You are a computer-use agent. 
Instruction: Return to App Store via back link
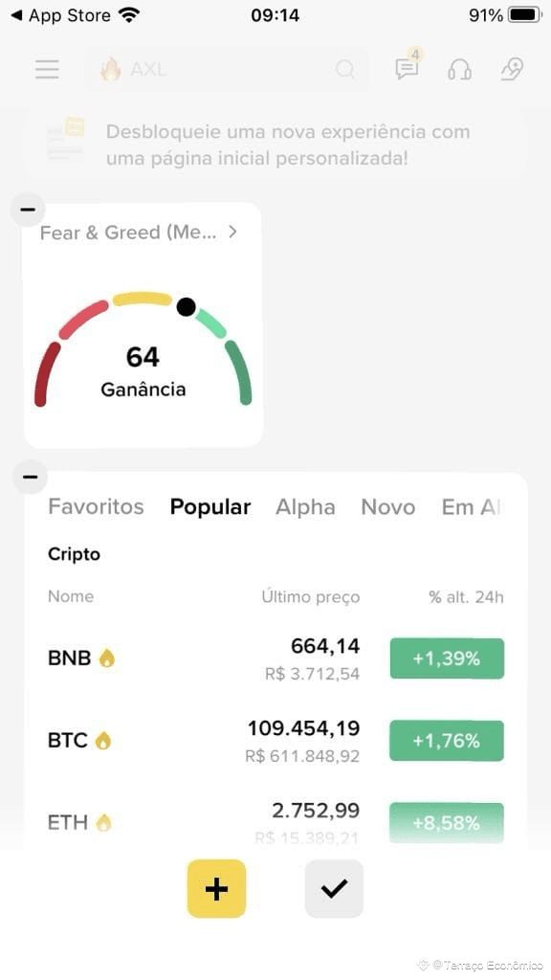pyautogui.click(x=60, y=15)
